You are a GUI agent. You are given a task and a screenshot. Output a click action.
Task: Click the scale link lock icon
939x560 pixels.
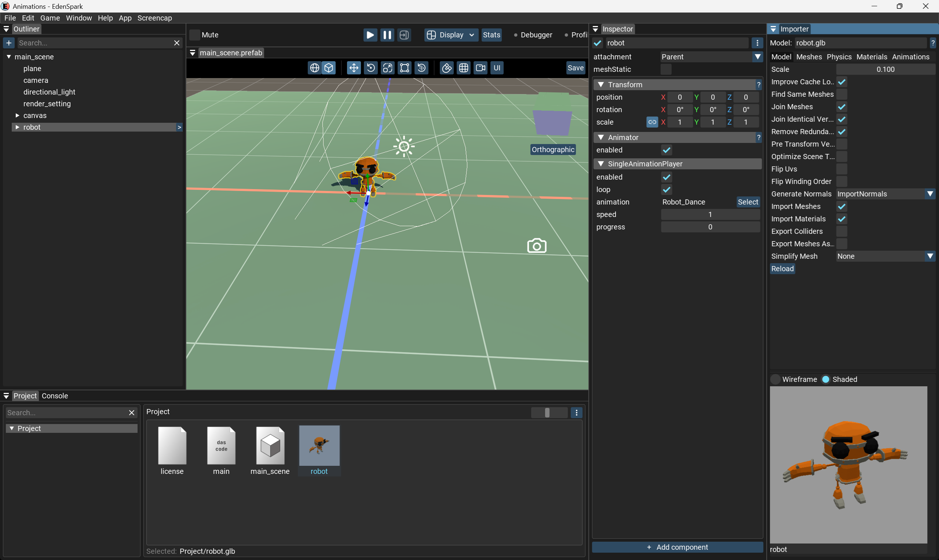(x=652, y=122)
